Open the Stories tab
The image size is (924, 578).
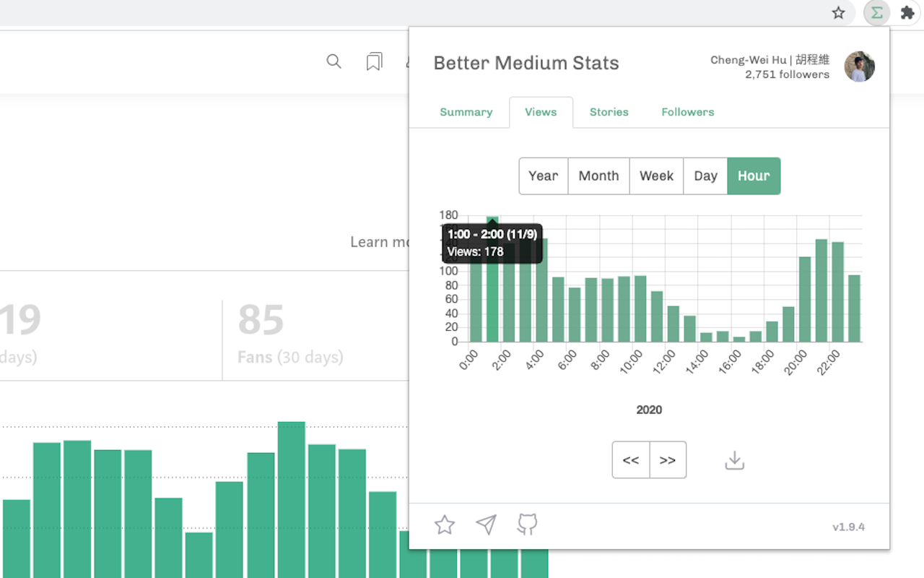point(609,112)
